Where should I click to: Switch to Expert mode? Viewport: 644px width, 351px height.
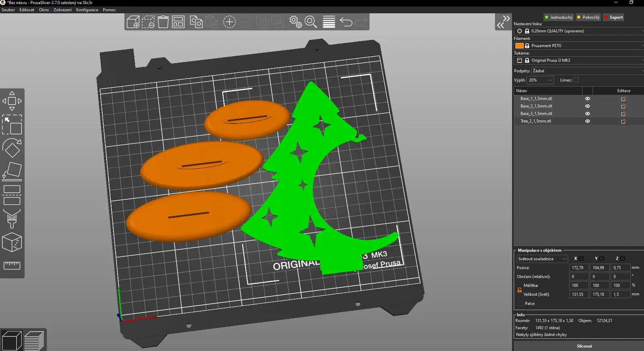[x=613, y=17]
